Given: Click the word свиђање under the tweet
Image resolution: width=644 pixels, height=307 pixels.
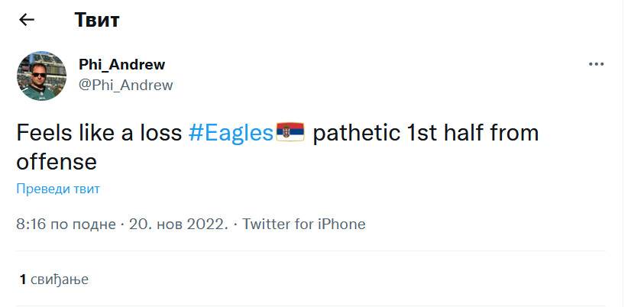Looking at the screenshot, I should [x=60, y=280].
